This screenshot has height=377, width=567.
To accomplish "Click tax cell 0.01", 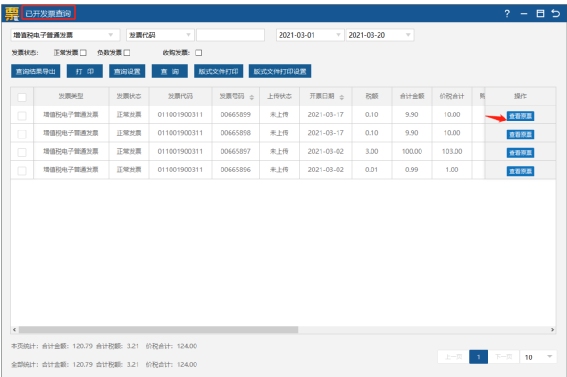I will 372,170.
